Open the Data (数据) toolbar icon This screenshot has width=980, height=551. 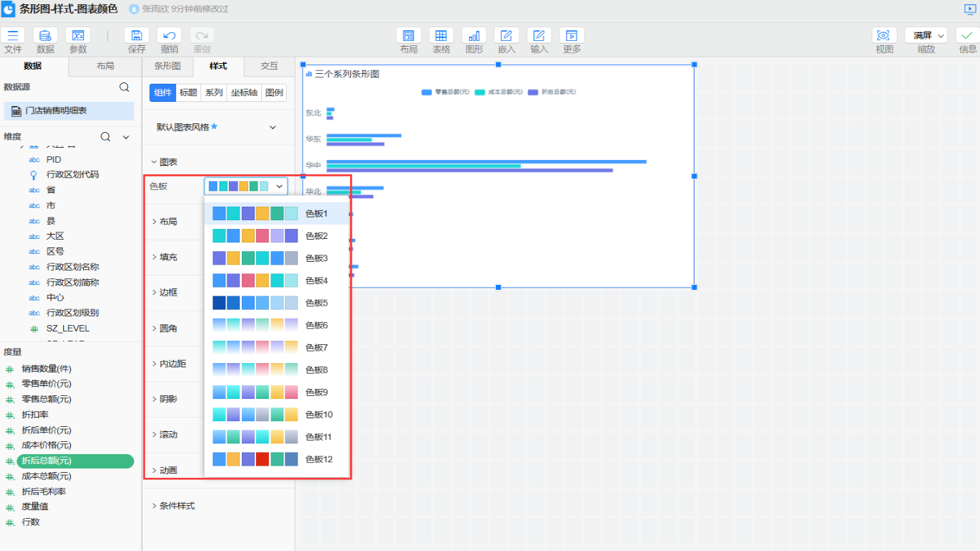pyautogui.click(x=45, y=36)
